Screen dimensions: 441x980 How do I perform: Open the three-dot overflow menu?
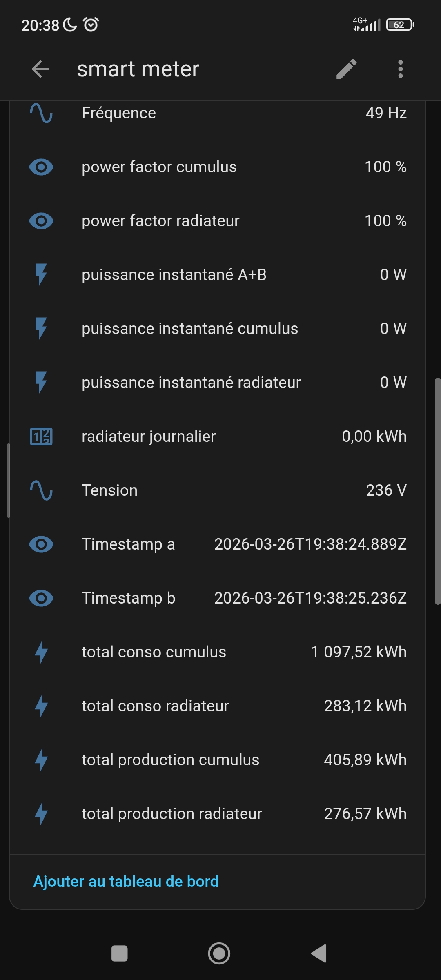400,69
